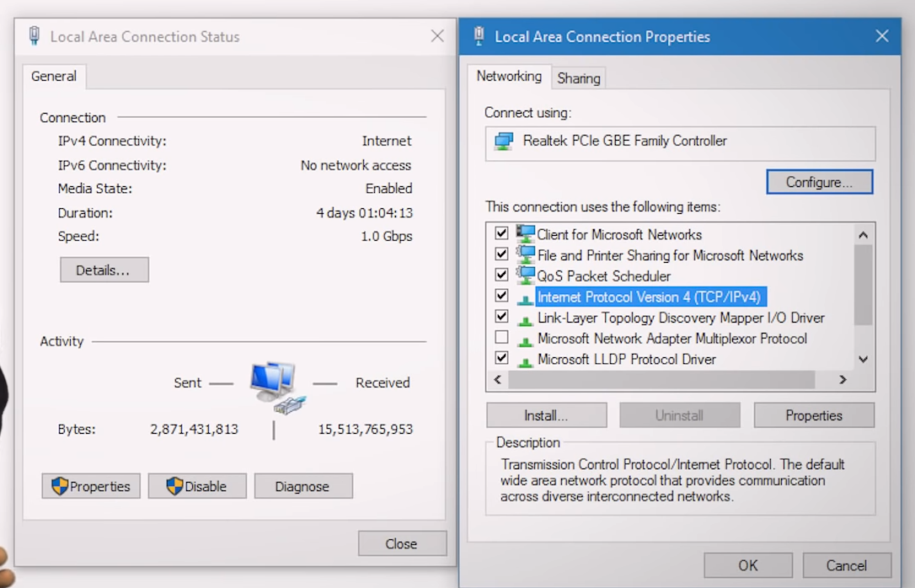Select the General tab in Status window
The height and width of the screenshot is (588, 915).
[54, 77]
